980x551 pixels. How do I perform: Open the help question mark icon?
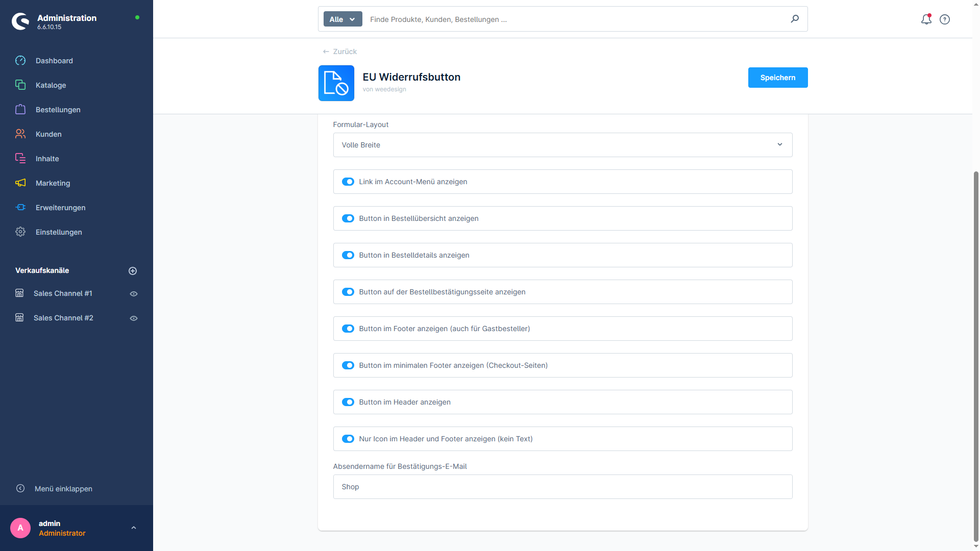pos(945,19)
